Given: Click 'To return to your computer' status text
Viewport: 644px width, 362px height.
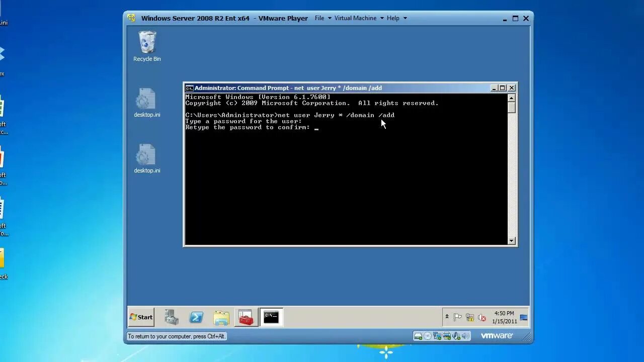Looking at the screenshot, I should coord(177,336).
